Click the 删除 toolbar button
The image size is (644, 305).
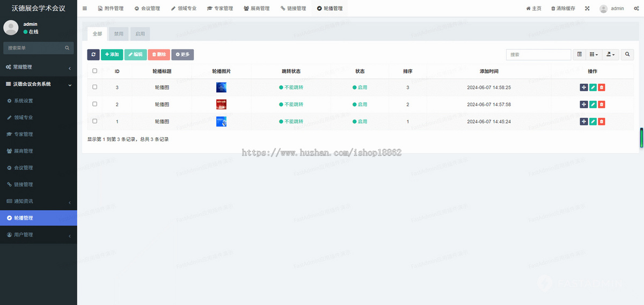click(x=159, y=55)
